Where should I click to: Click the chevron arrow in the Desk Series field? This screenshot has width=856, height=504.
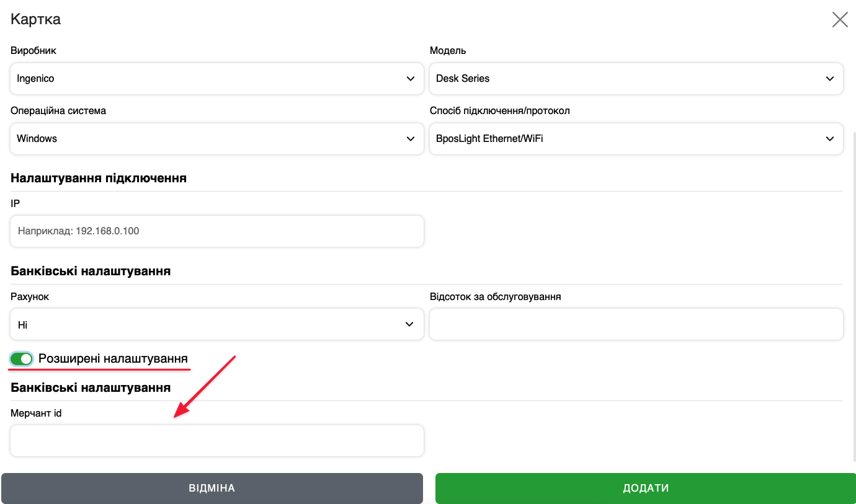(x=830, y=79)
